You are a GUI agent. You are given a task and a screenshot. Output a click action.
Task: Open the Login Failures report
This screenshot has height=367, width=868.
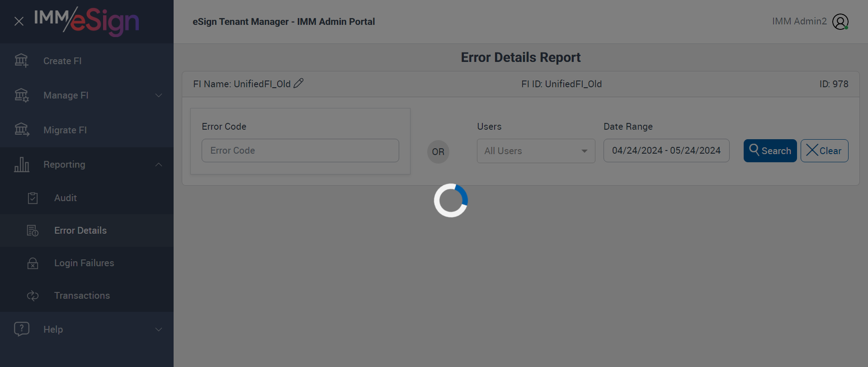point(87,263)
